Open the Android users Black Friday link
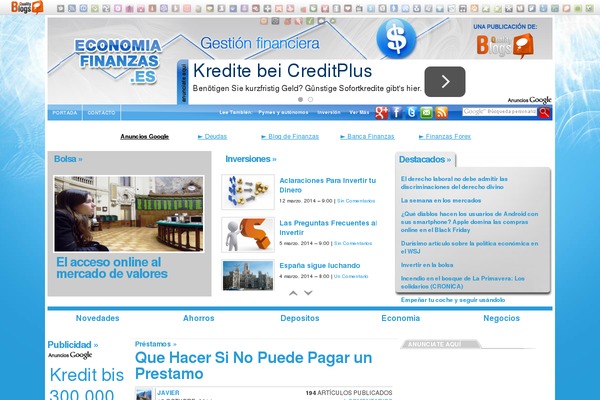Screen dimensions: 600x400 [470, 222]
